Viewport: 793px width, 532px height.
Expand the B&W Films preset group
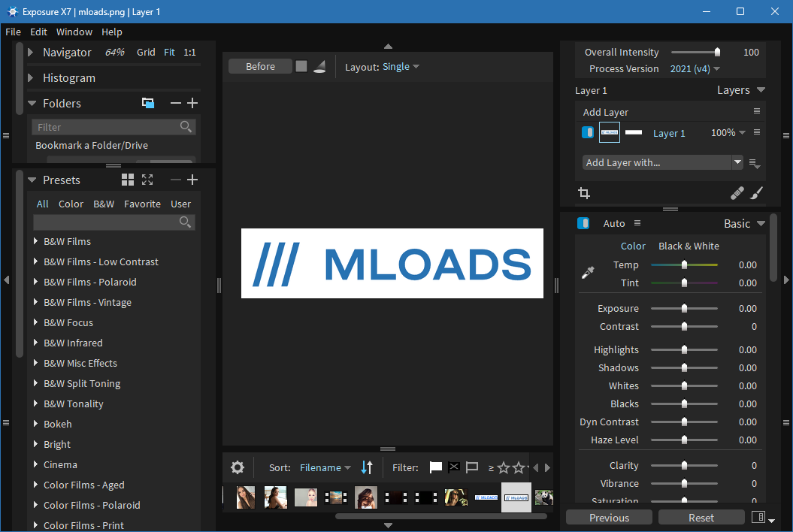[x=35, y=241]
